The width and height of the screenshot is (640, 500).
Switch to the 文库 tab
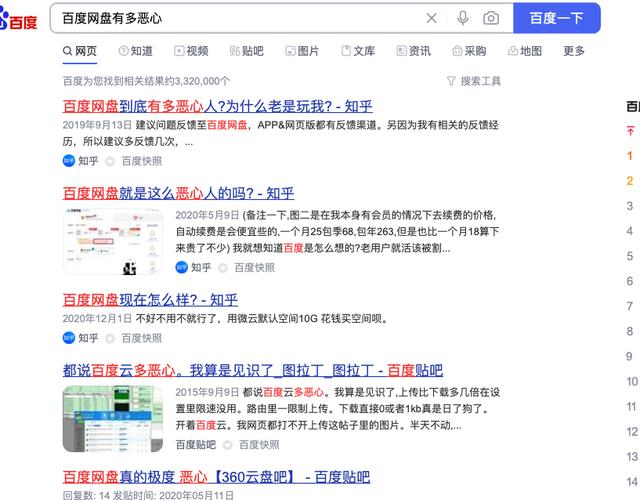click(x=358, y=51)
